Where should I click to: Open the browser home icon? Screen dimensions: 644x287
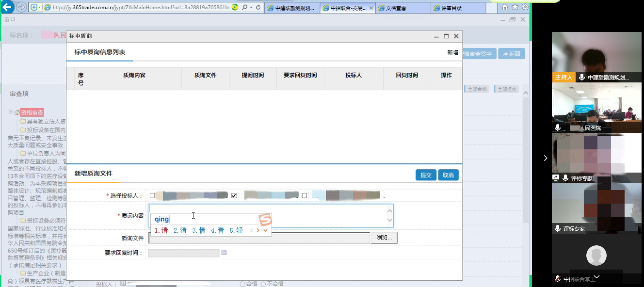click(x=505, y=7)
